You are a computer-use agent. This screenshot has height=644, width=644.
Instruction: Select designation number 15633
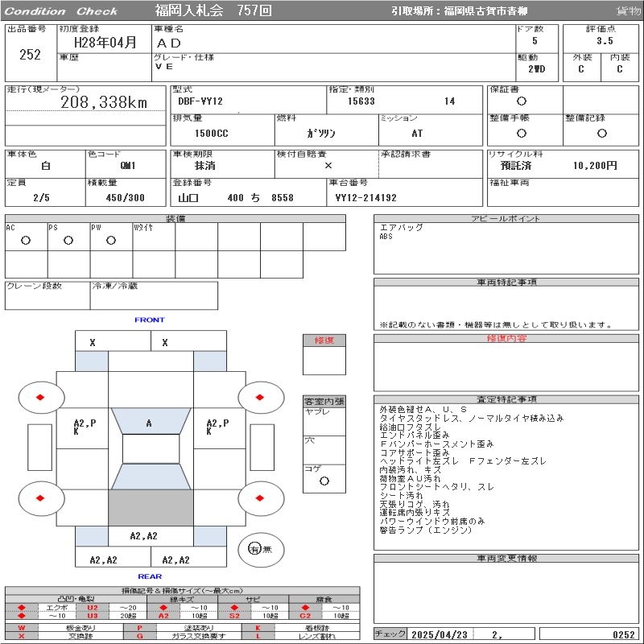pyautogui.click(x=361, y=101)
